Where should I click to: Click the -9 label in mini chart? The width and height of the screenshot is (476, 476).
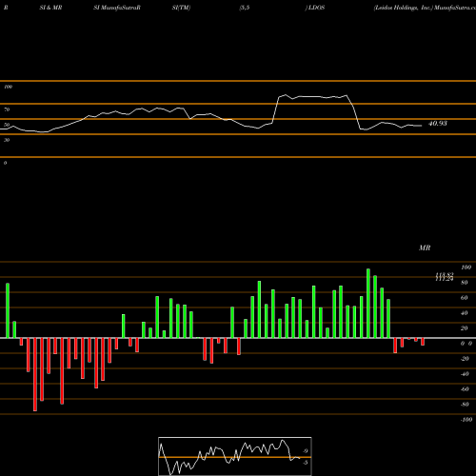tap(305, 451)
